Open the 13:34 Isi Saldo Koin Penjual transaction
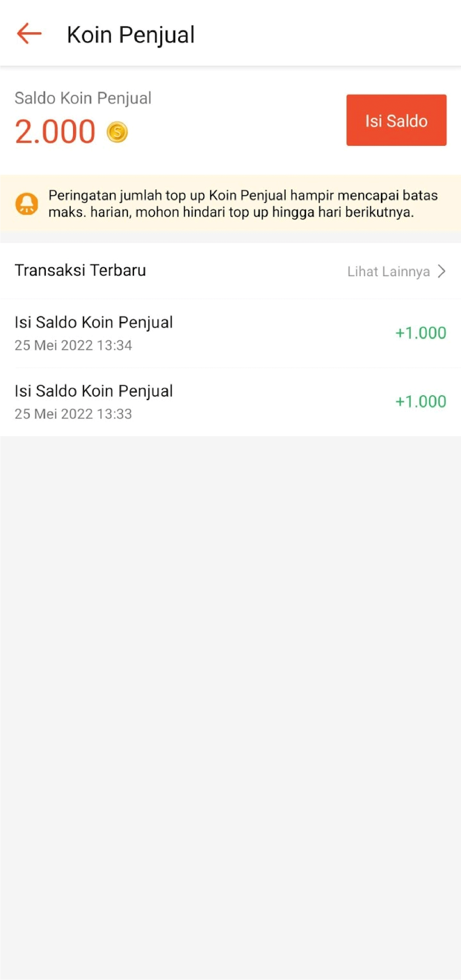The width and height of the screenshot is (461, 980). [94, 322]
